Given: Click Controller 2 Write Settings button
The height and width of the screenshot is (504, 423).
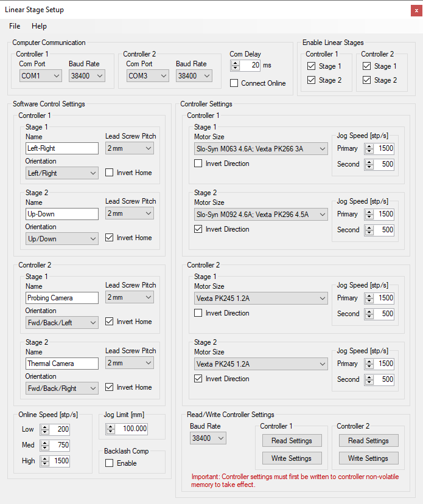Looking at the screenshot, I should [368, 458].
